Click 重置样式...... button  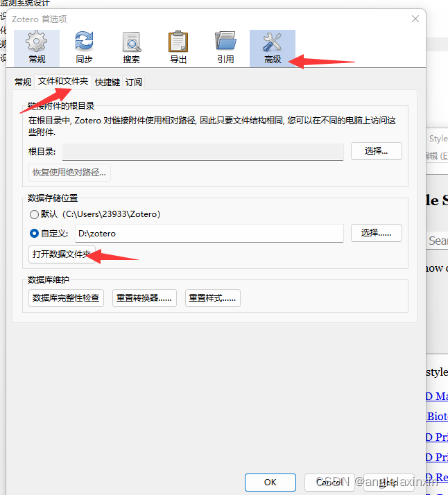212,298
